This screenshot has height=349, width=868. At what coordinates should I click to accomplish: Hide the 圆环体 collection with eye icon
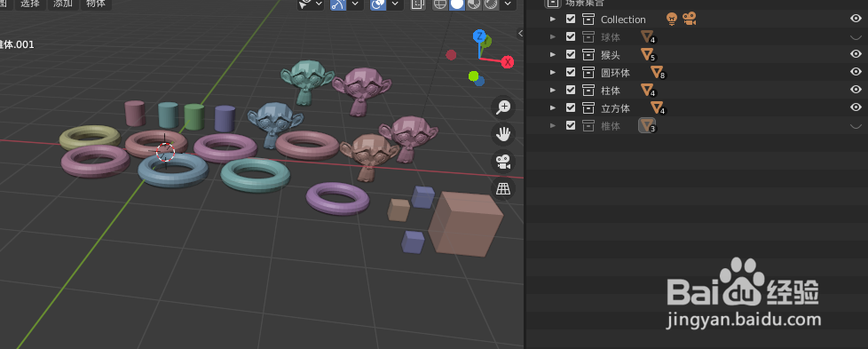point(856,72)
